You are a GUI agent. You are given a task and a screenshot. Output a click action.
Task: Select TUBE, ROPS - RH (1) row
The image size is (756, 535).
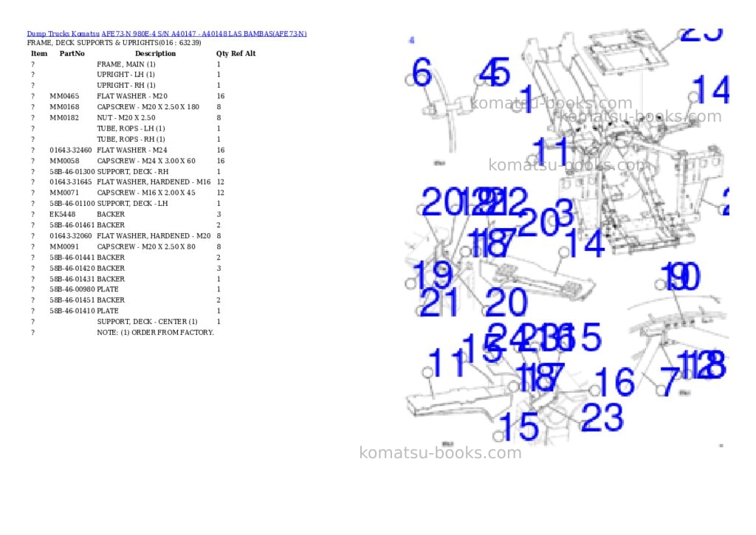(126, 139)
